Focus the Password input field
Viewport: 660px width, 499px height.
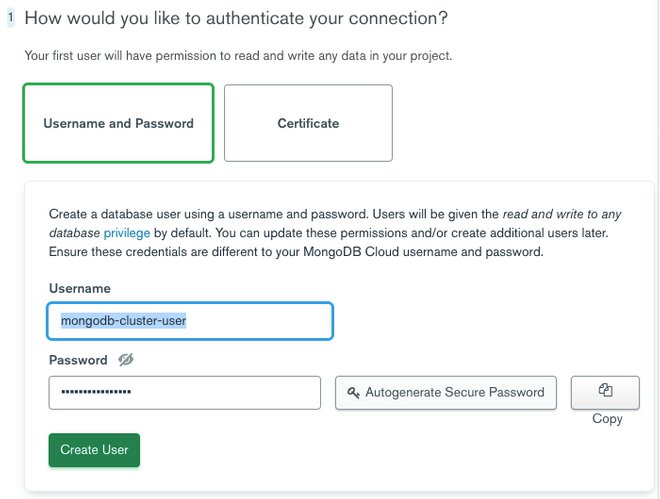(184, 392)
